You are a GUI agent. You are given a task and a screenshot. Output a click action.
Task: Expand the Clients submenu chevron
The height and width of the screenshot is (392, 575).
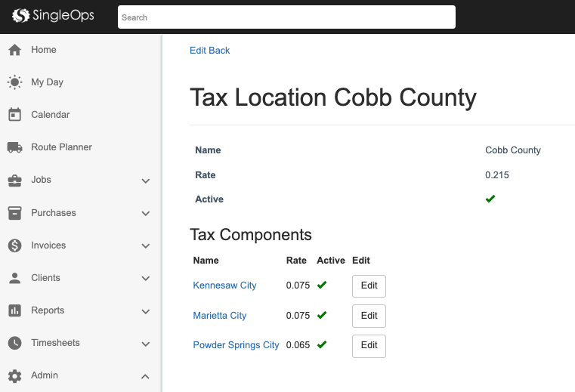(146, 279)
